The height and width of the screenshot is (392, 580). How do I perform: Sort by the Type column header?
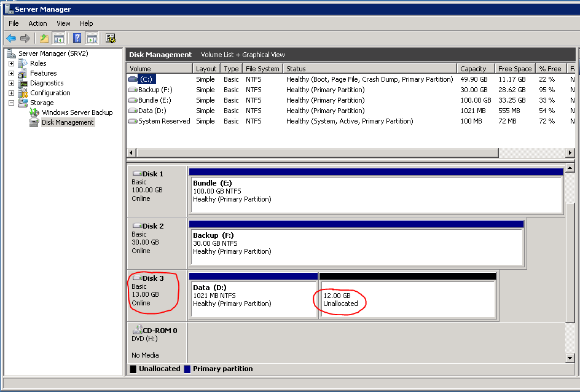pos(232,69)
